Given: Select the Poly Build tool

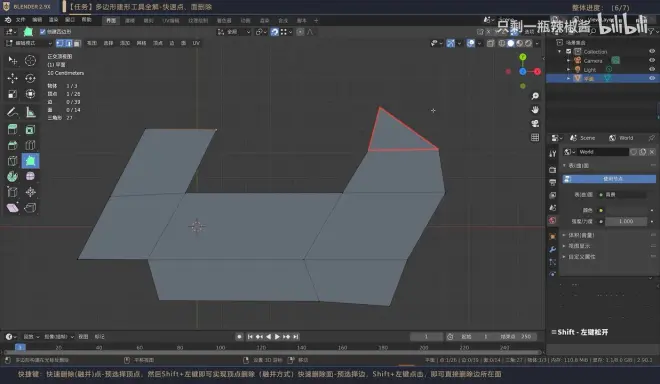Looking at the screenshot, I should [30, 161].
